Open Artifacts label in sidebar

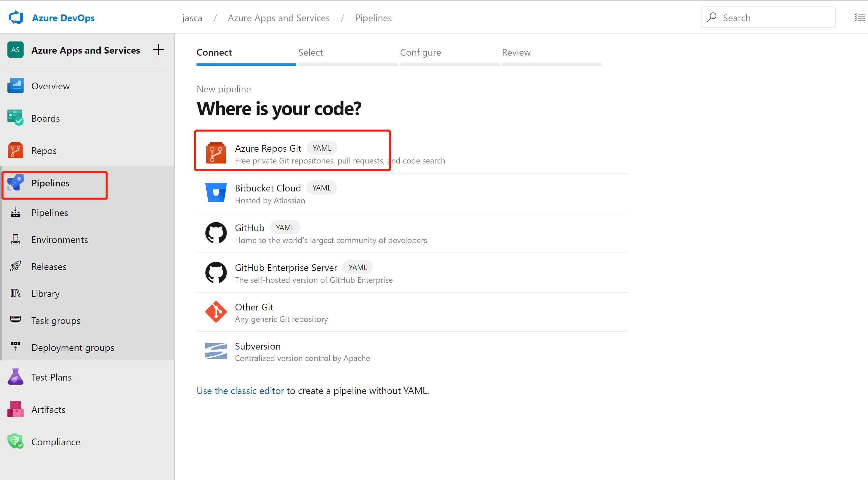tap(49, 410)
